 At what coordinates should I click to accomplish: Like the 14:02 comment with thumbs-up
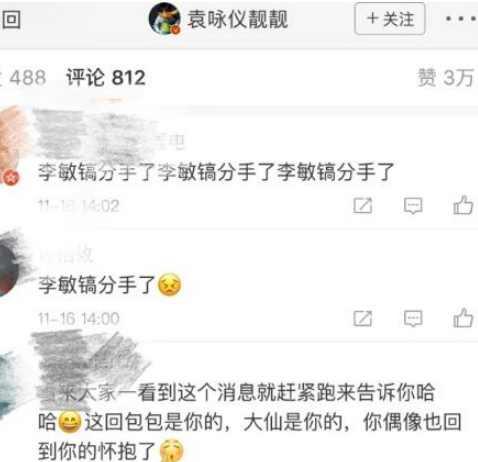click(463, 205)
